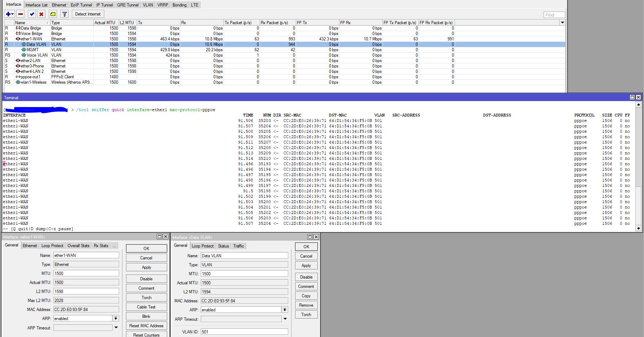This screenshot has height=337, width=644.
Task: Click the red X Disable icon
Action: (42, 14)
